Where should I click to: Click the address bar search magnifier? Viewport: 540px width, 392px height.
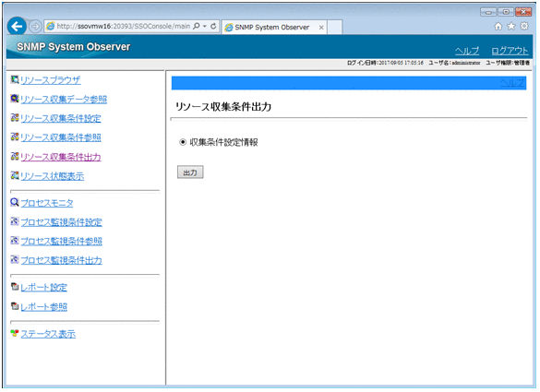(x=197, y=26)
